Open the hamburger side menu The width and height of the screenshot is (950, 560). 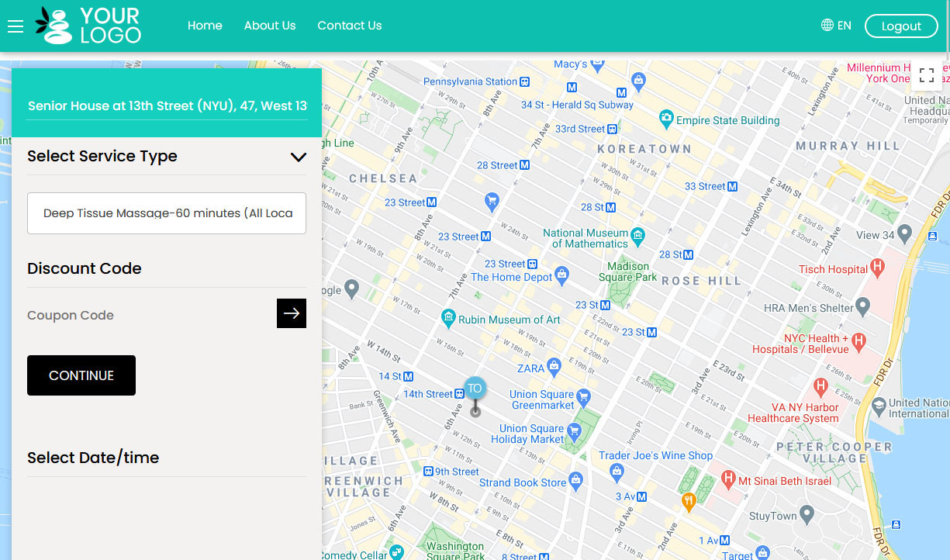point(16,26)
